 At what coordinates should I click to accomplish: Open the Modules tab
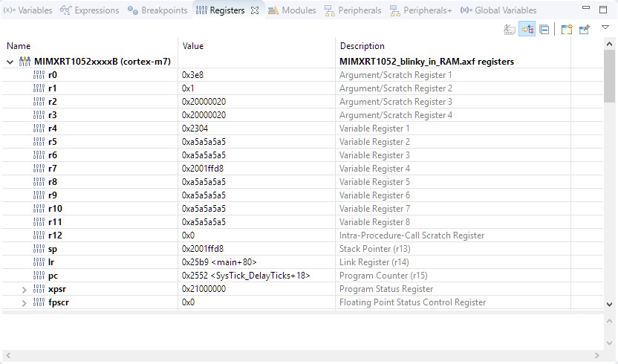coord(292,10)
